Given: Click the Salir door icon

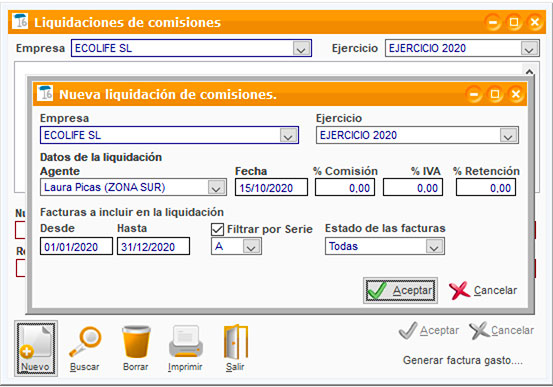Looking at the screenshot, I should click(236, 349).
